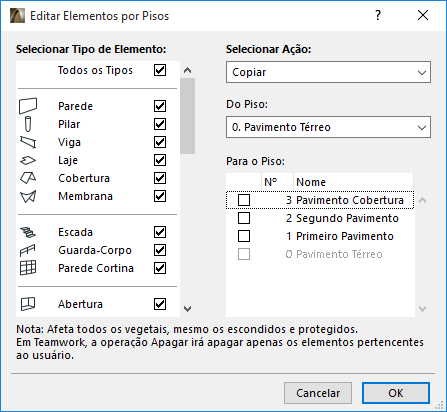Toggle the Abertura checkbox
Screen dimensions: 447x412
160,304
